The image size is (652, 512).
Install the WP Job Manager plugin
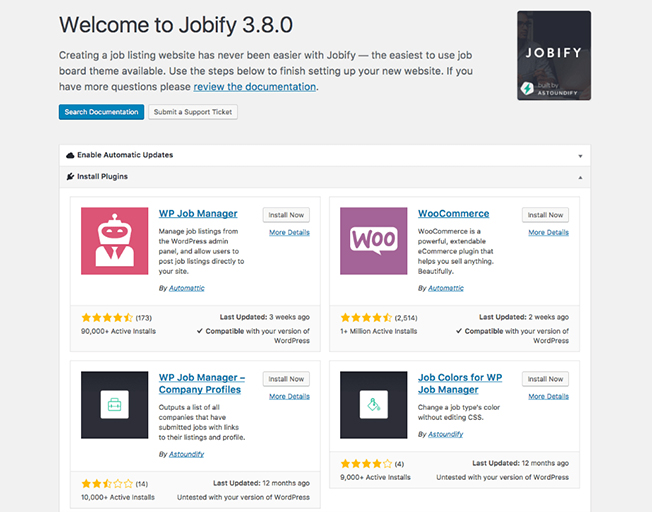(x=286, y=215)
